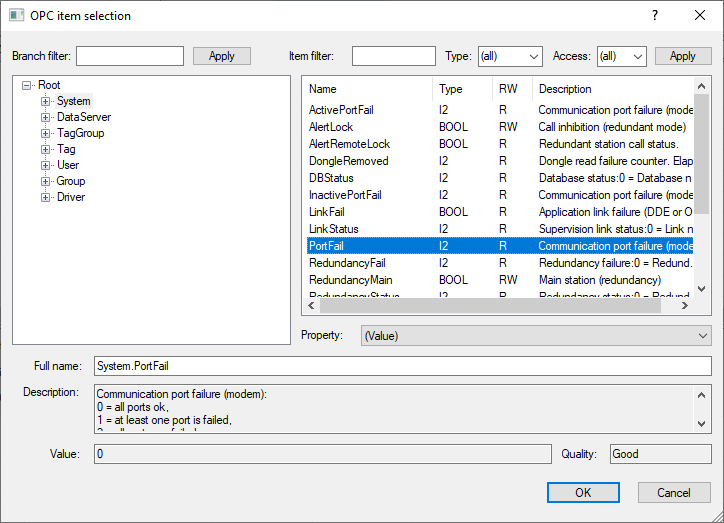
Task: Collapse the Root tree node
Action: pos(27,85)
